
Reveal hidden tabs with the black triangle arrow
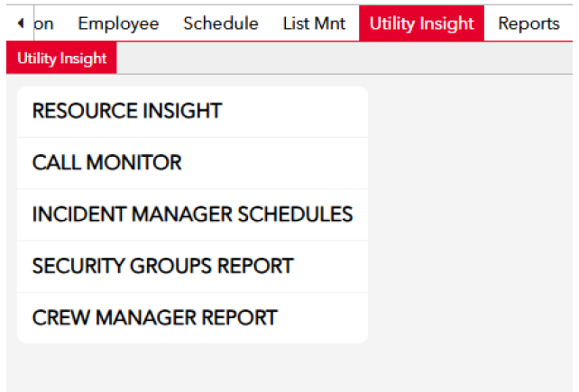click(x=21, y=23)
